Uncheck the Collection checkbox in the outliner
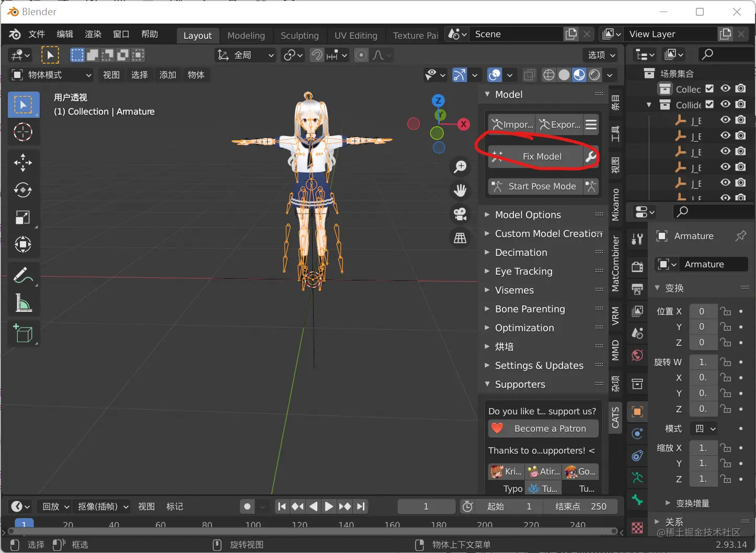The width and height of the screenshot is (756, 553). point(709,88)
